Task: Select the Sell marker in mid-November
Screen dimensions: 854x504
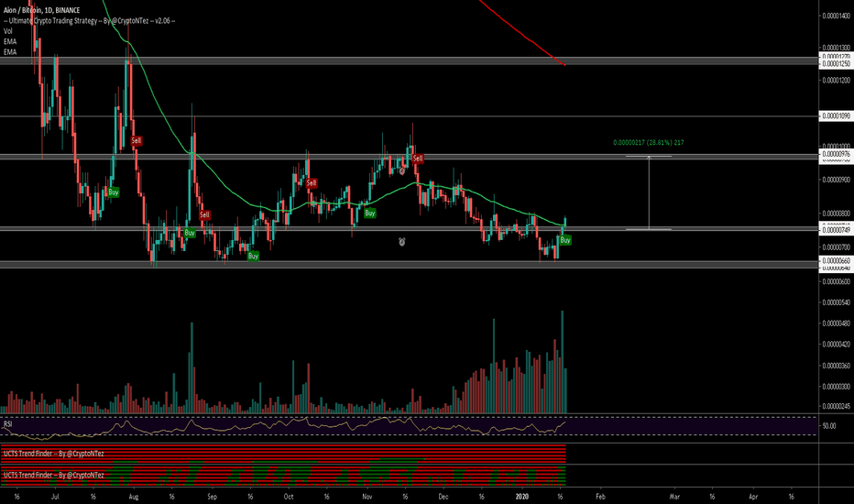Action: 418,158
